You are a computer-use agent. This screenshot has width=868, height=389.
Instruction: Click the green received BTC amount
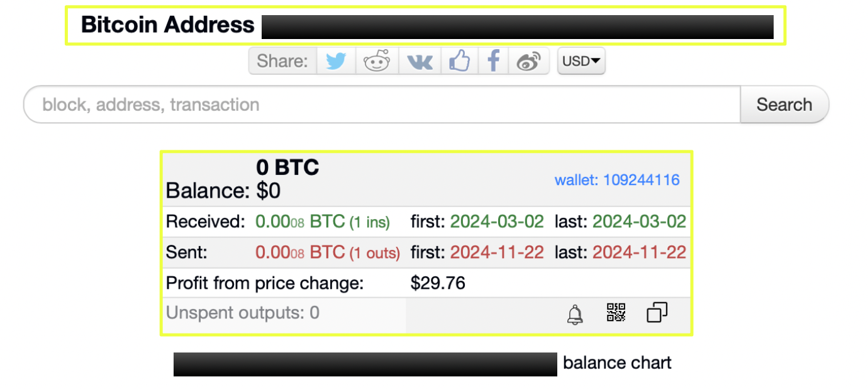[300, 222]
